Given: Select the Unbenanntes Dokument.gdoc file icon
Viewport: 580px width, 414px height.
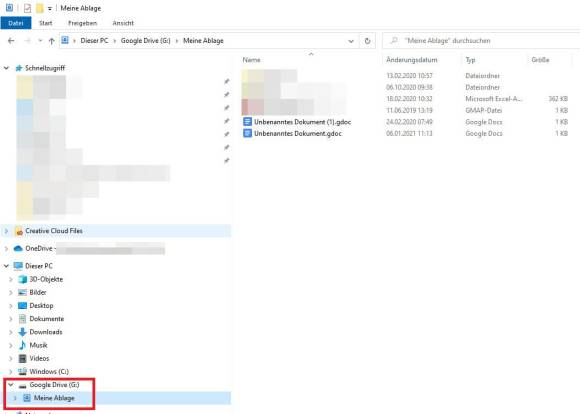Looking at the screenshot, I should (x=247, y=133).
